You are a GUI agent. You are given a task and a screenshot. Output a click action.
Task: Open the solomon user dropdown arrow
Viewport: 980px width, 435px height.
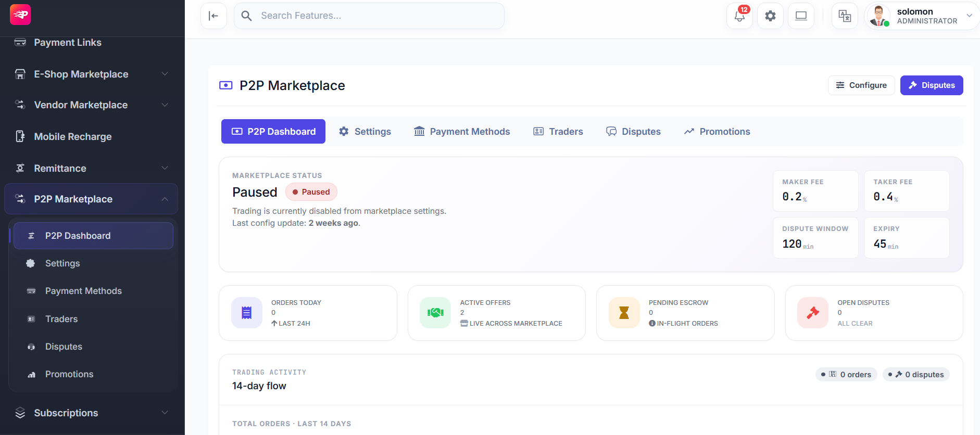click(969, 16)
